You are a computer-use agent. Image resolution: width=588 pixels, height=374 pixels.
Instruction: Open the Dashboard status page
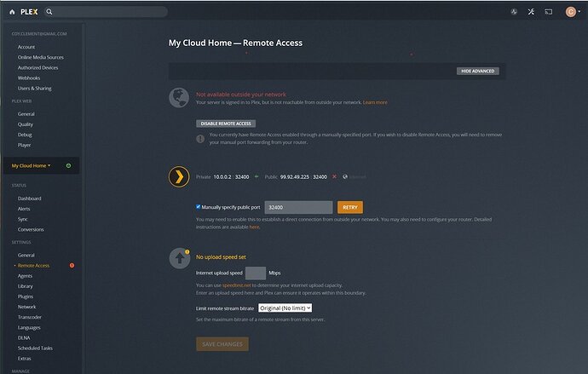tap(29, 199)
